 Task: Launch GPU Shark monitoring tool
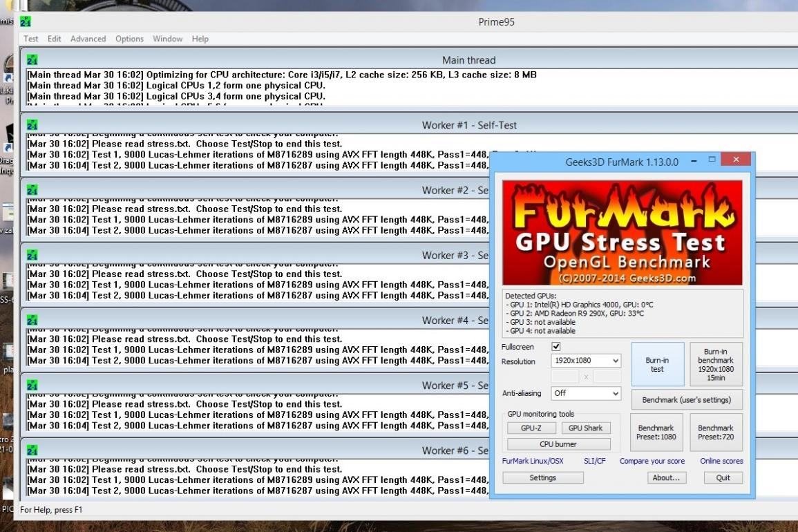click(x=585, y=428)
